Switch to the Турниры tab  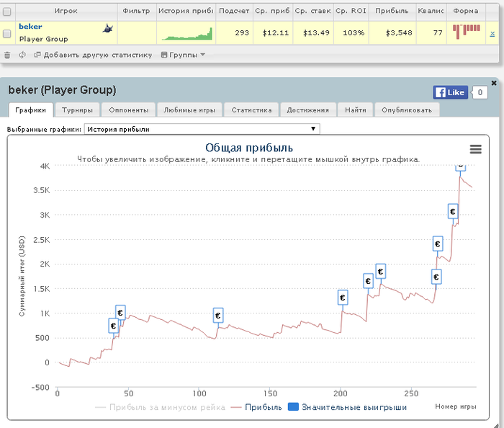pos(77,110)
